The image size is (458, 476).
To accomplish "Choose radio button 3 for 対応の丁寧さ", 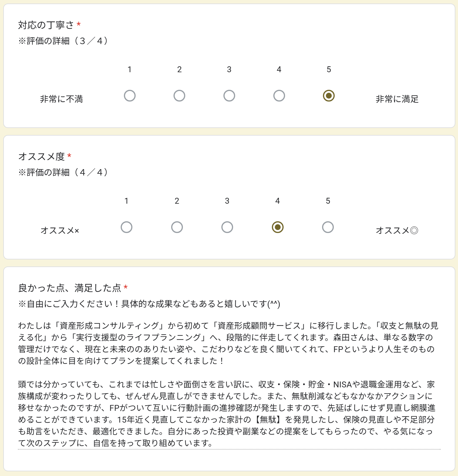I will click(229, 96).
